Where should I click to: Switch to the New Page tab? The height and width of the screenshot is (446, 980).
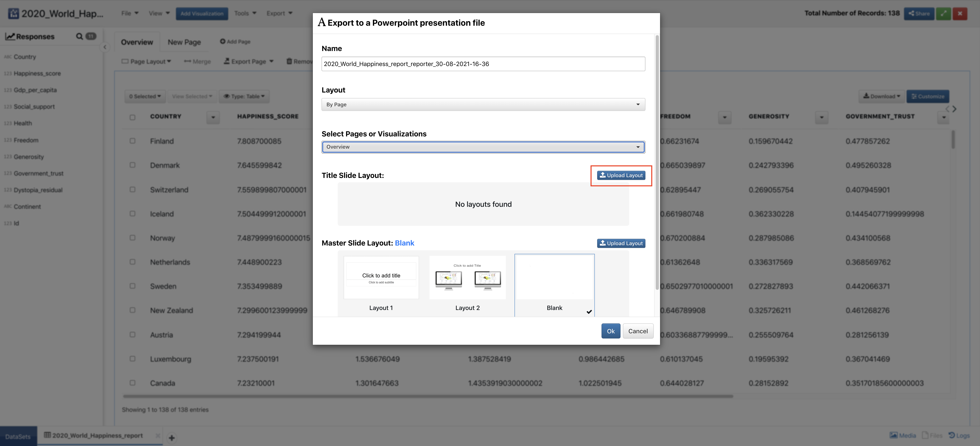184,42
